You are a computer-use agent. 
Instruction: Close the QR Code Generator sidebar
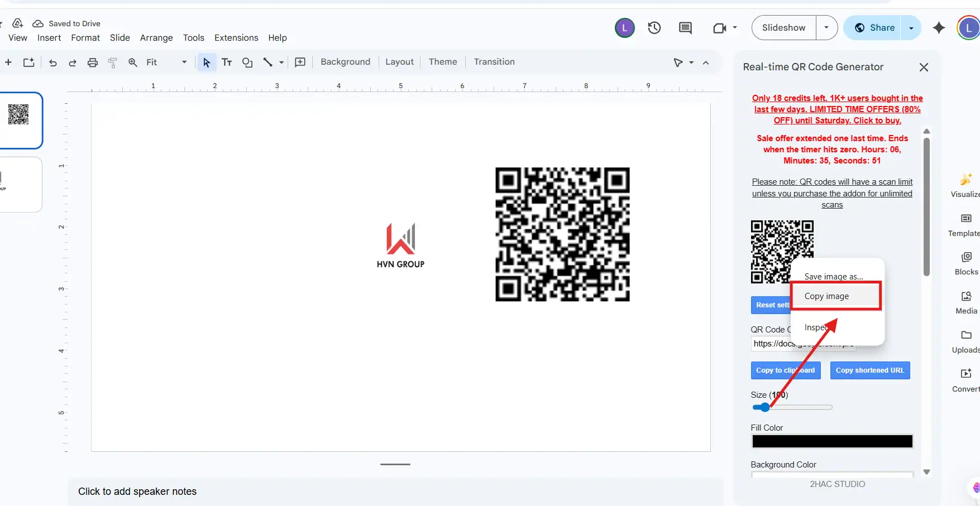tap(924, 67)
